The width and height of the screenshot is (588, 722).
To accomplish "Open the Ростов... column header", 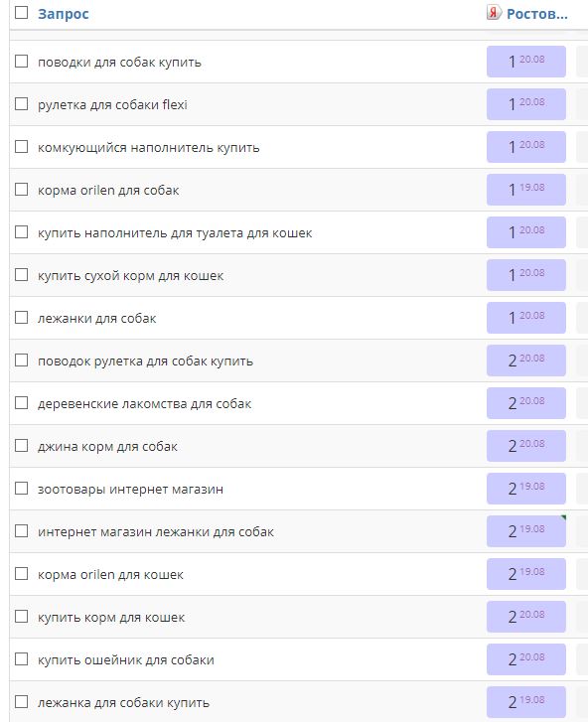I will tap(537, 14).
